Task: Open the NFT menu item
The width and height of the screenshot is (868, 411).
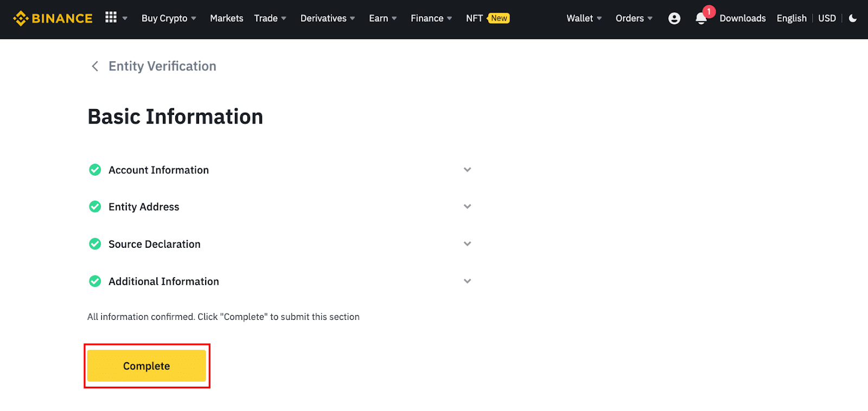Action: pyautogui.click(x=475, y=18)
